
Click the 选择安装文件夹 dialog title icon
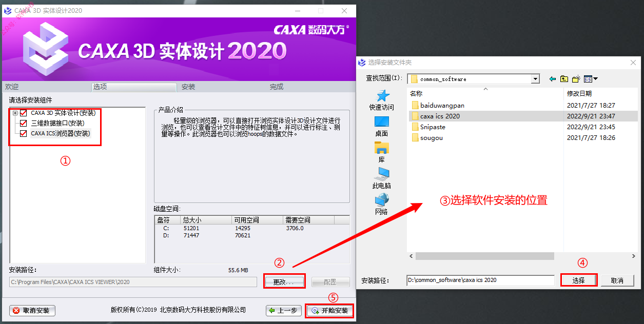[x=362, y=63]
